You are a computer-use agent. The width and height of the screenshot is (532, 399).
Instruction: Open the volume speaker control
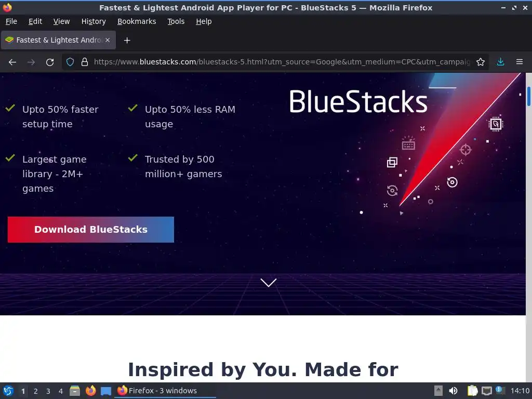coord(453,391)
